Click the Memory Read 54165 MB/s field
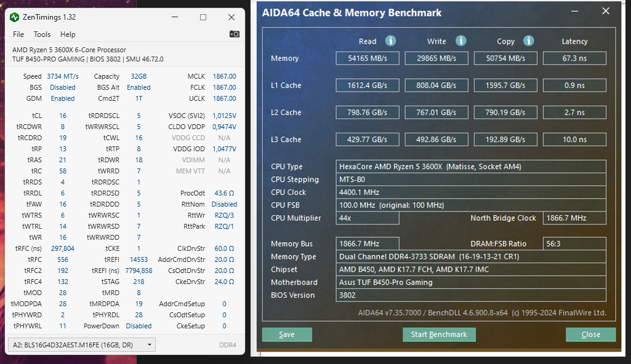The width and height of the screenshot is (631, 364). 368,58
